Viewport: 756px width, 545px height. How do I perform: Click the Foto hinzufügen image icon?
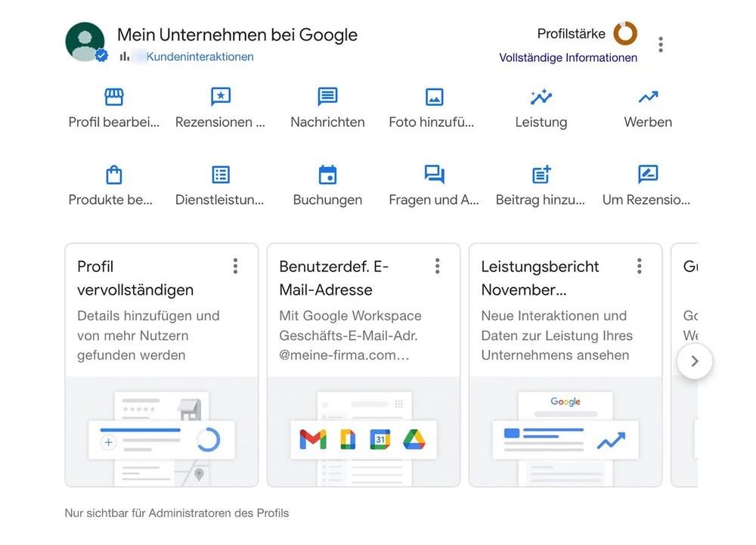434,97
